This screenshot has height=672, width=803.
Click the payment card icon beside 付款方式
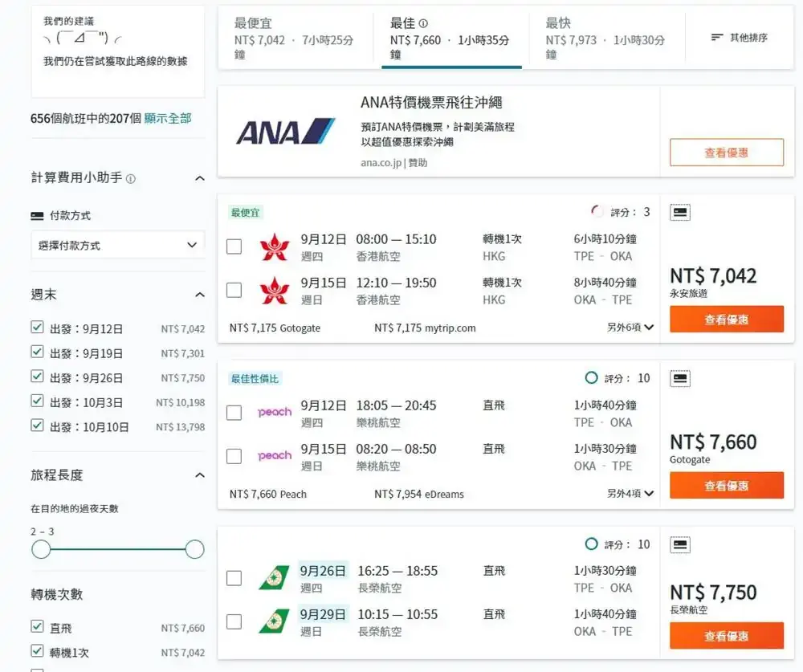pyautogui.click(x=38, y=216)
